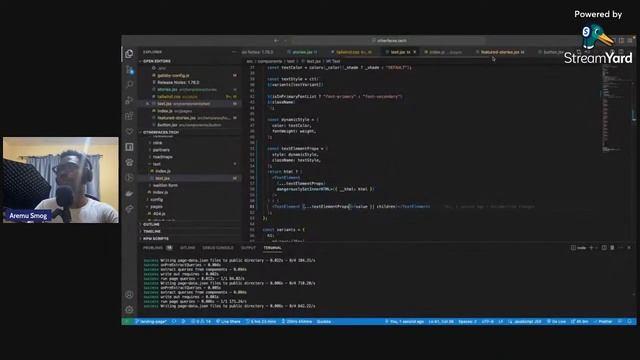This screenshot has height=360, width=640.
Task: Open the Output panel tab
Action: [248, 247]
